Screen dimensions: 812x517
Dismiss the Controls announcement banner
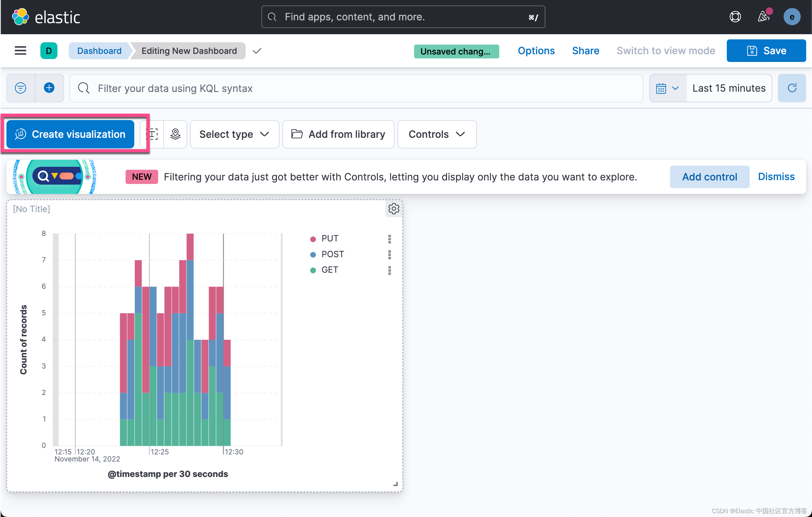click(776, 176)
